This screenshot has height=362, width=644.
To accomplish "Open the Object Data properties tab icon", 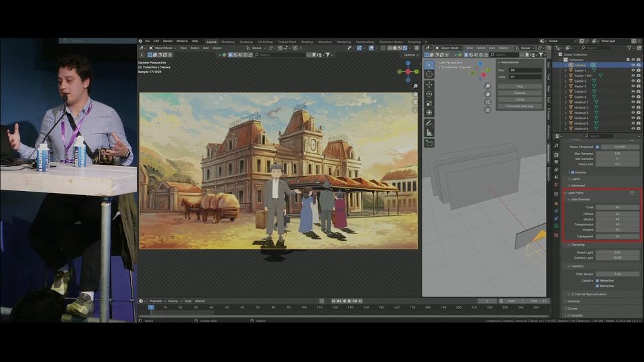I will (557, 226).
